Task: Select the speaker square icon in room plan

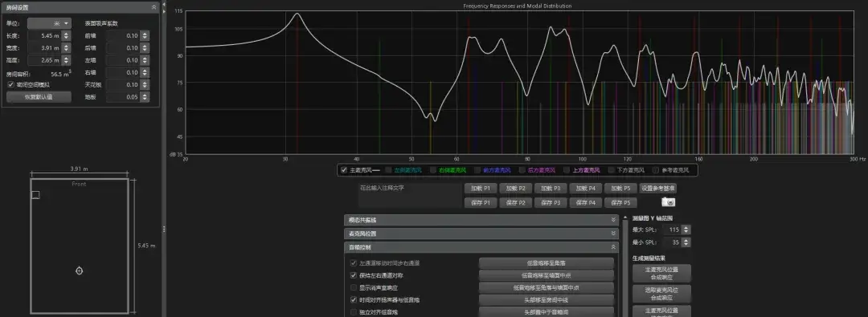Action: (x=35, y=195)
